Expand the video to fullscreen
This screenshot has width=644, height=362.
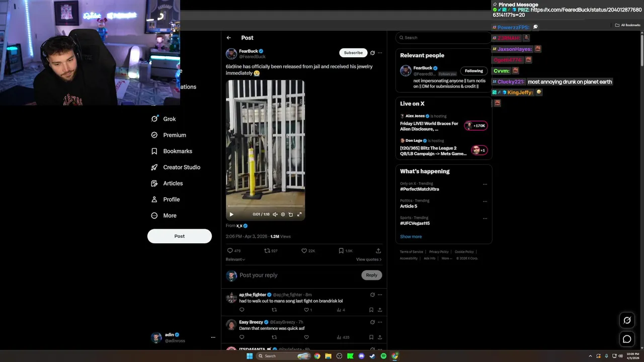tap(299, 214)
